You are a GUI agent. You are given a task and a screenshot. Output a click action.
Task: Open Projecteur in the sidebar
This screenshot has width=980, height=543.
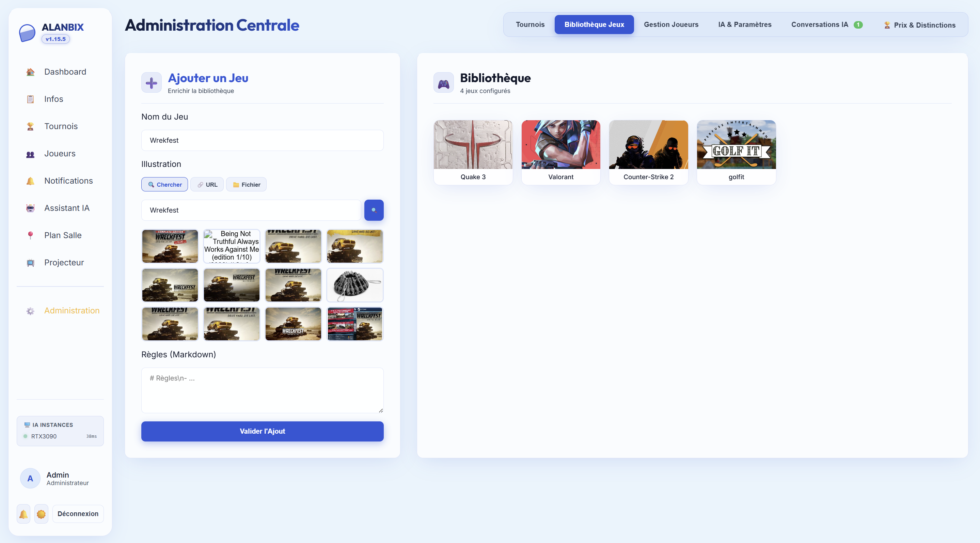(60, 263)
